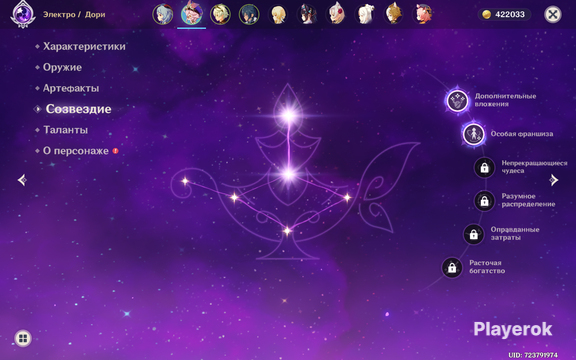This screenshot has height=360, width=576.
Task: Open the Характеристики menu item
Action: [x=84, y=46]
